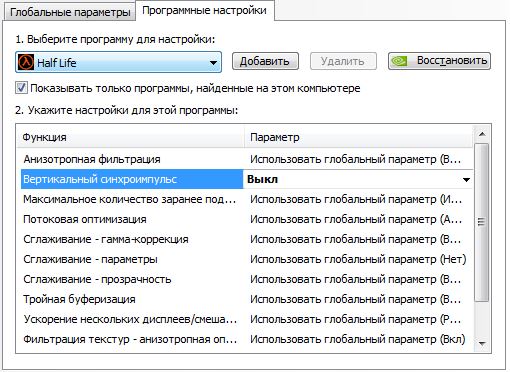Select the Сглаживание - прозрачность row
Viewport: 510px width, 372px height.
[x=247, y=279]
